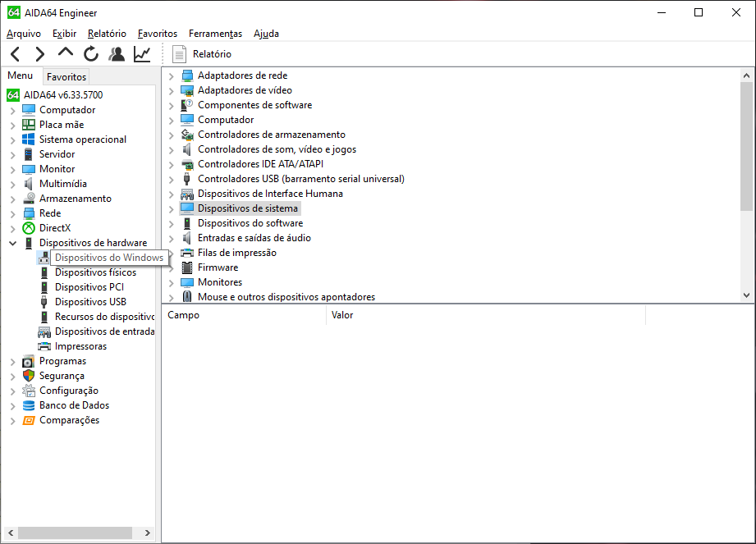Expand Adaptadores de rede in device list
Image resolution: width=756 pixels, height=544 pixels.
(171, 75)
